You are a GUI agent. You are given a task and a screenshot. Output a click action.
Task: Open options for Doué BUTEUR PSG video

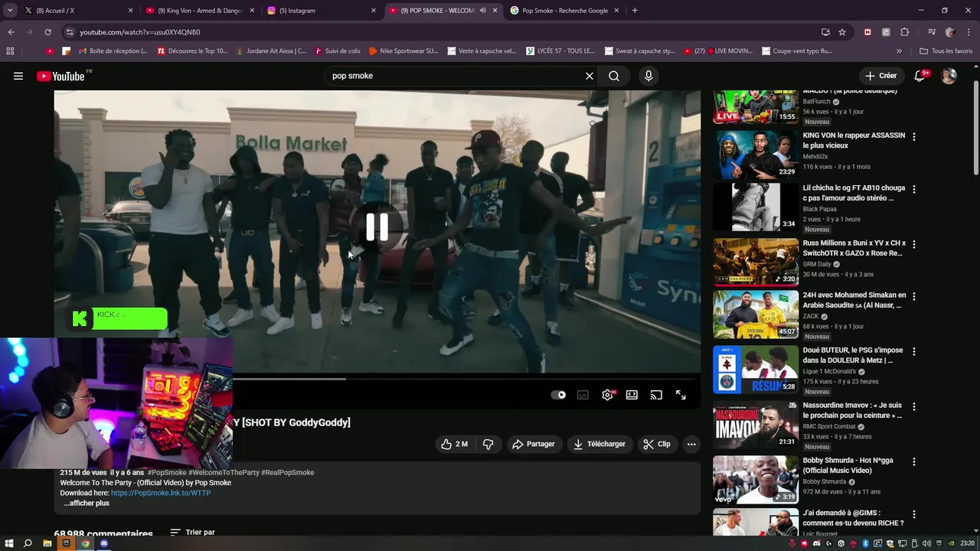click(x=913, y=351)
